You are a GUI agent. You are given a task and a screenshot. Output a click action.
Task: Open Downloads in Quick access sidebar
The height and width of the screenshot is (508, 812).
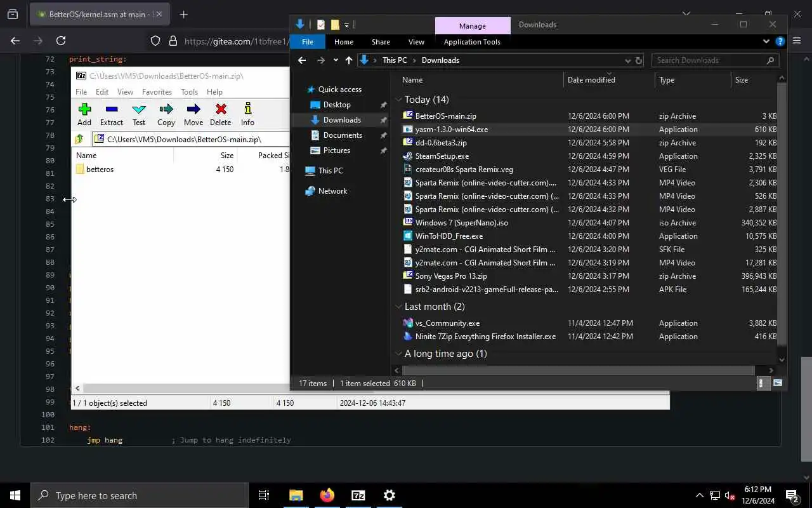point(342,120)
